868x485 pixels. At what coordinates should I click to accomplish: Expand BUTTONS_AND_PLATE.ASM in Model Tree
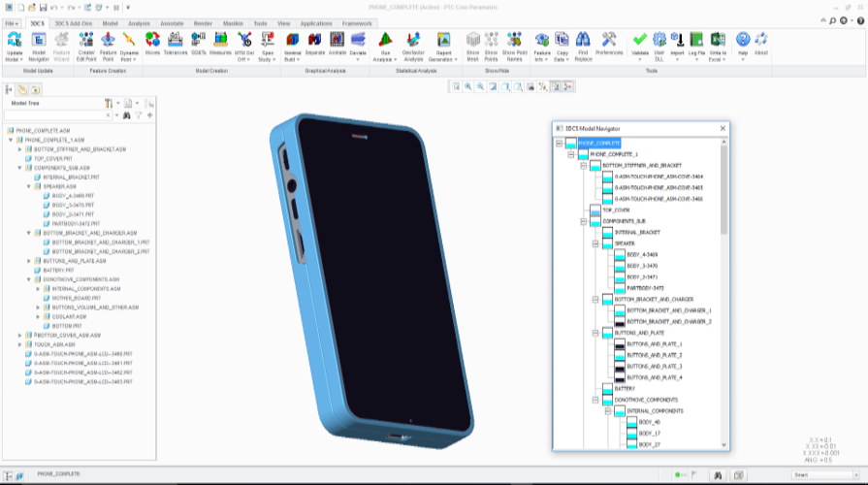[x=29, y=261]
